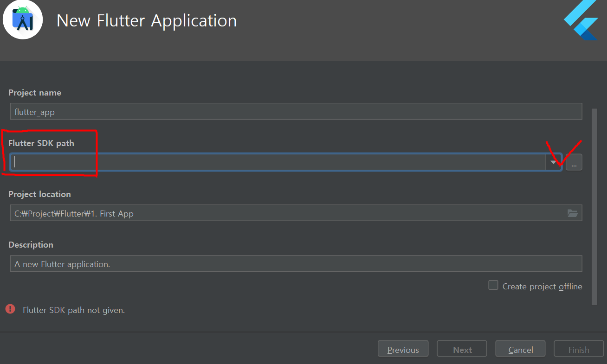607x364 pixels.
Task: Click the "Project name" label
Action: click(x=35, y=93)
